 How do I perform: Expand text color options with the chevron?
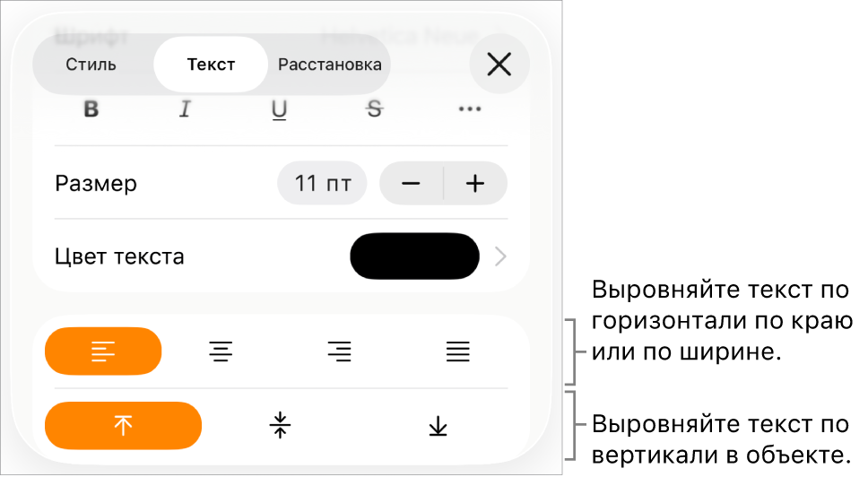point(500,256)
